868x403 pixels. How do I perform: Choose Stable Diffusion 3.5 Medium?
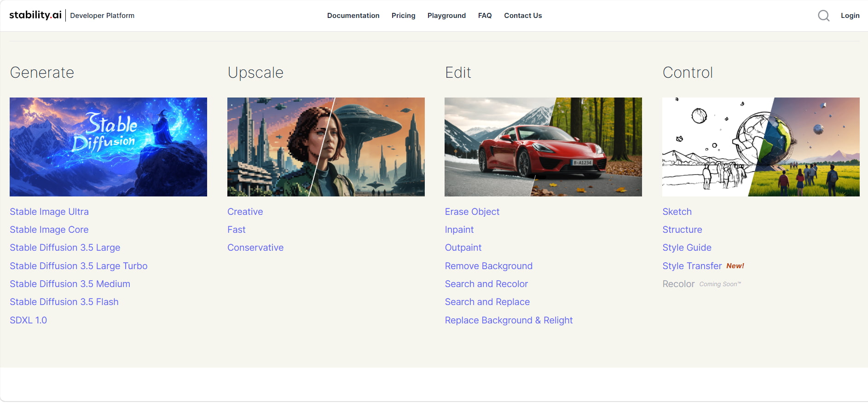(x=70, y=284)
